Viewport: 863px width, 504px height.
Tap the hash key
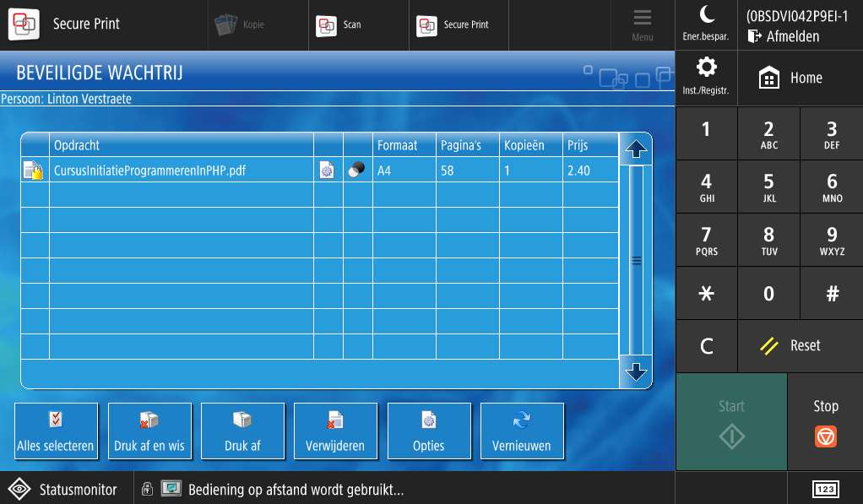(832, 293)
